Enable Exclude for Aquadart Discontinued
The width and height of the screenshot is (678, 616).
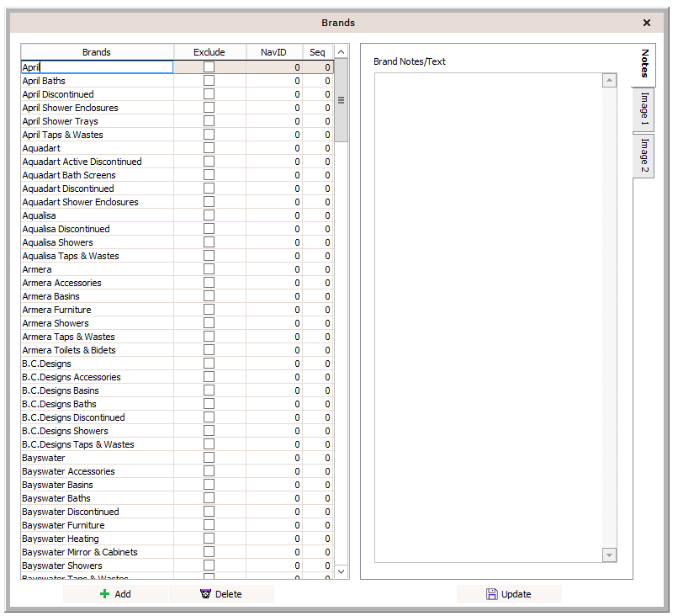click(x=209, y=189)
